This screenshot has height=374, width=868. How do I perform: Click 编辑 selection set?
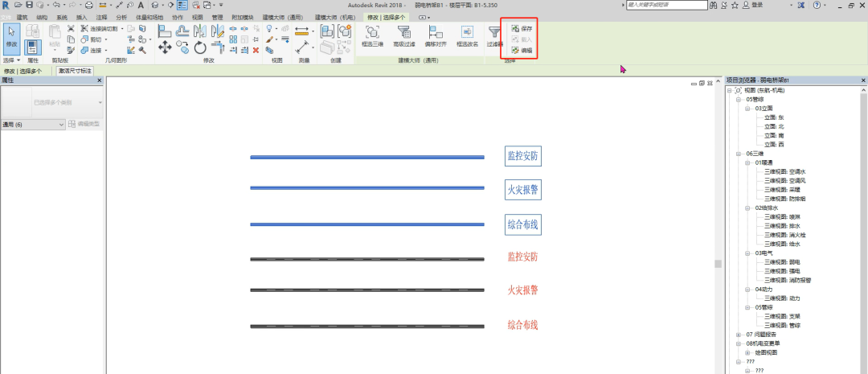522,51
